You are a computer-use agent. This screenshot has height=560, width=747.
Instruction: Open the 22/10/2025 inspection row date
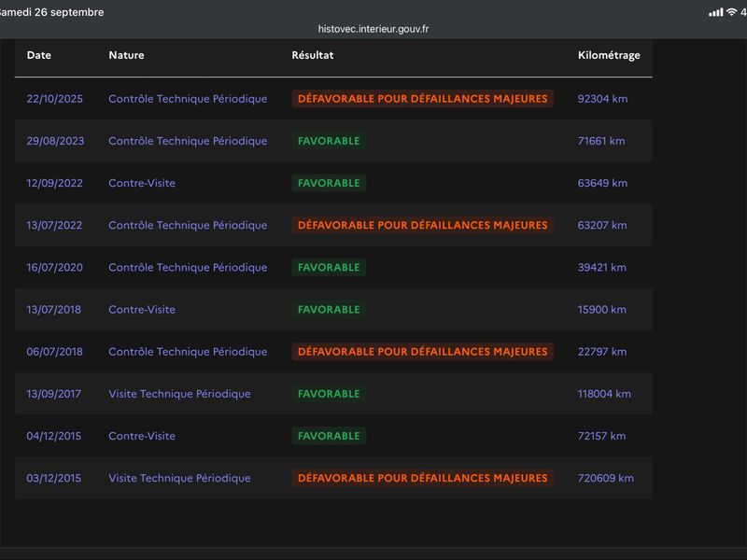tap(55, 99)
